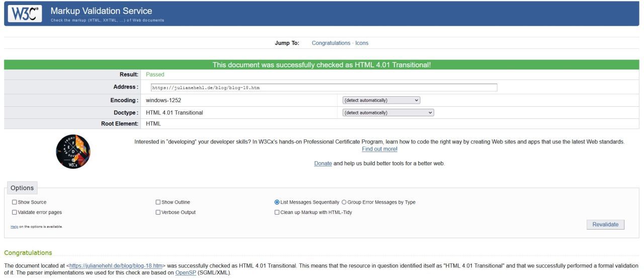This screenshot has height=279, width=644.
Task: Toggle the Verbose Output checkbox
Action: tap(158, 213)
